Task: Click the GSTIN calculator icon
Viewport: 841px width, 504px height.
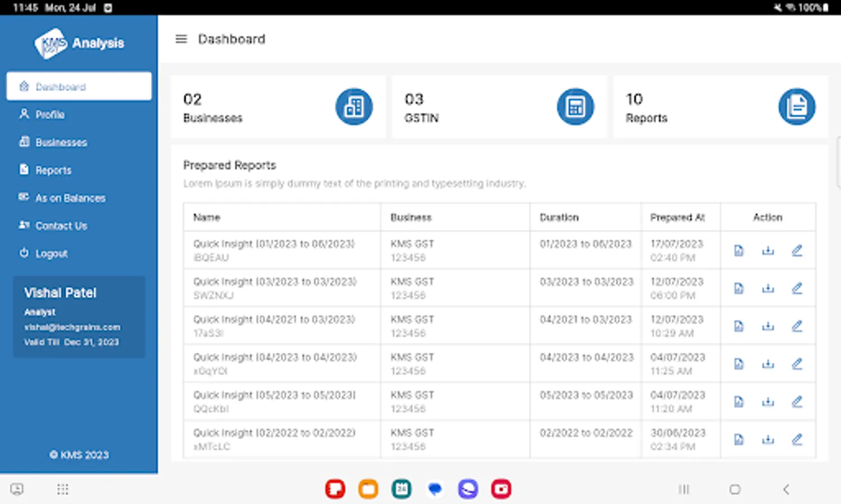Action: [x=575, y=106]
